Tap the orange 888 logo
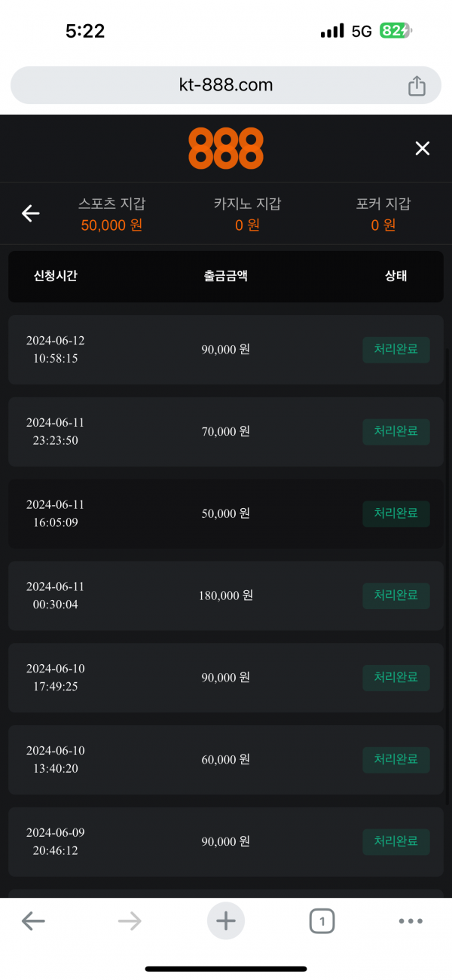The image size is (452, 980). 226,149
